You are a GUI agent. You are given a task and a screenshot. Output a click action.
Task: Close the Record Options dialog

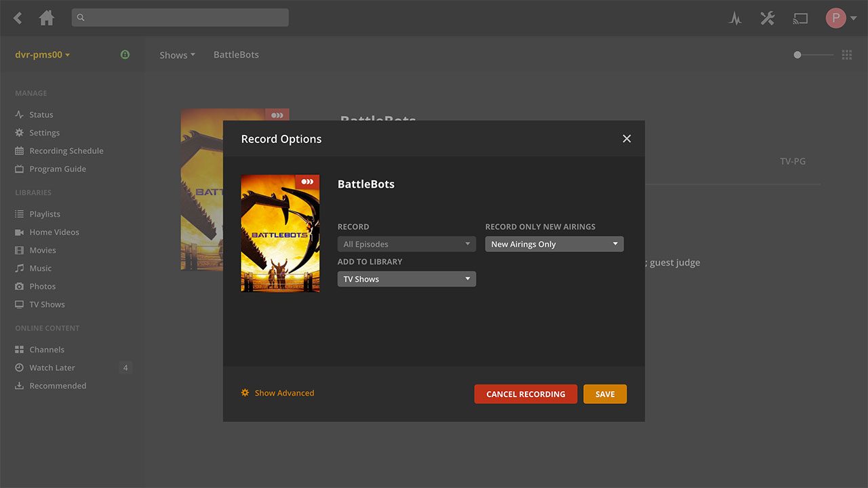click(627, 139)
